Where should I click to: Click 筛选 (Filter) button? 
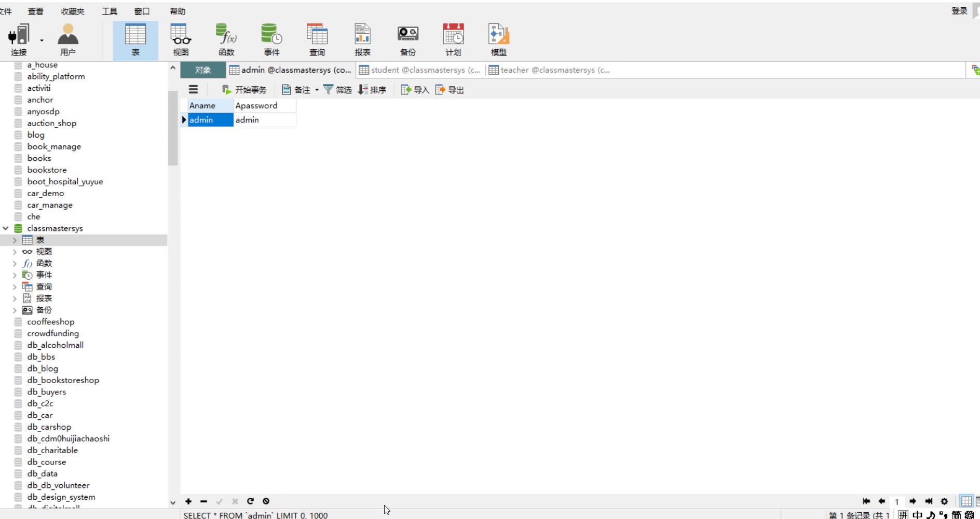point(337,90)
